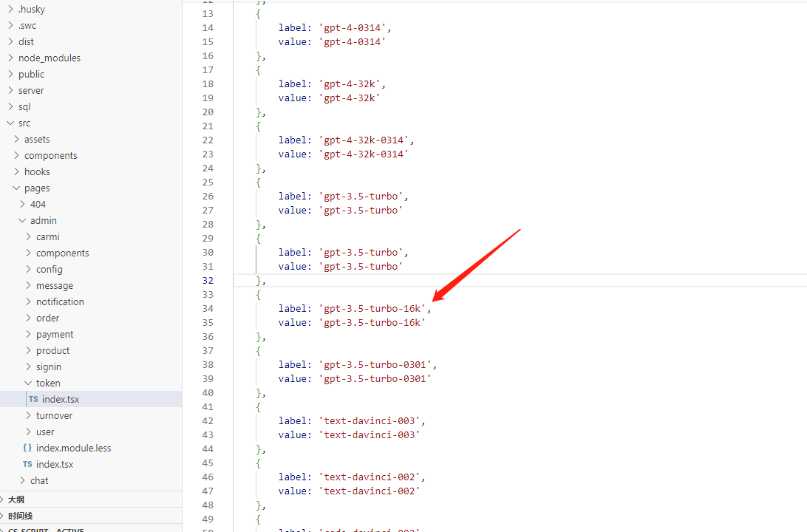The height and width of the screenshot is (532, 807).
Task: Select the chat folder
Action: click(x=39, y=481)
